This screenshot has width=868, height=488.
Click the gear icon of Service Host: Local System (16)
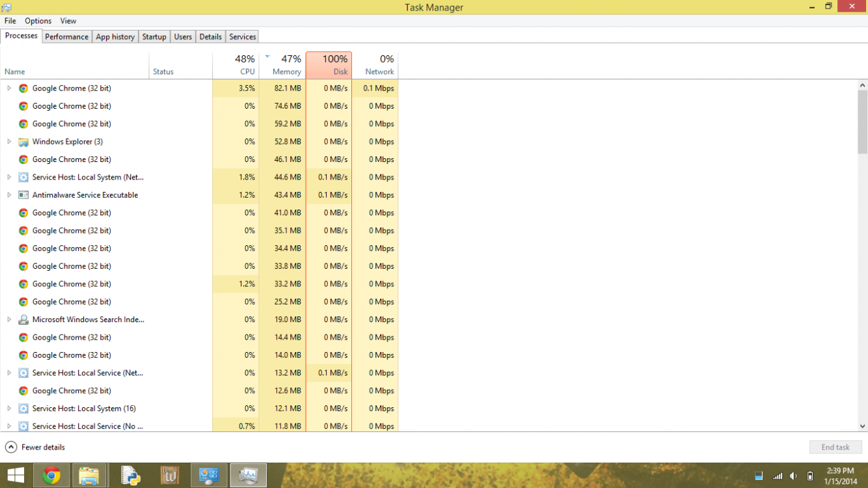click(23, 409)
